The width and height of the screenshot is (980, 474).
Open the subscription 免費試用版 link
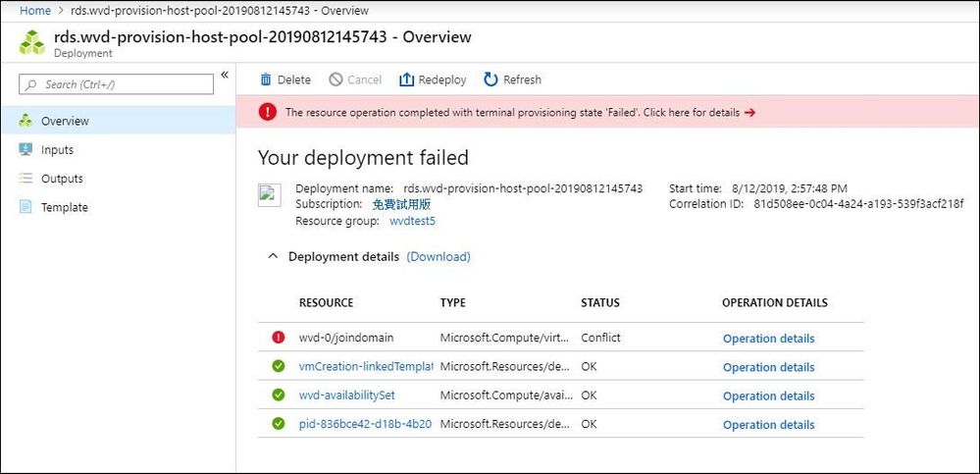[401, 204]
